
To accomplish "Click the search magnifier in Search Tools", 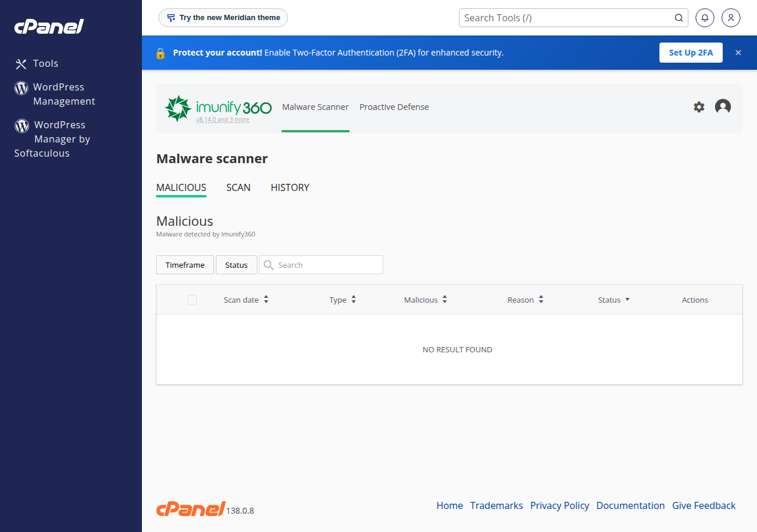I will click(x=679, y=18).
